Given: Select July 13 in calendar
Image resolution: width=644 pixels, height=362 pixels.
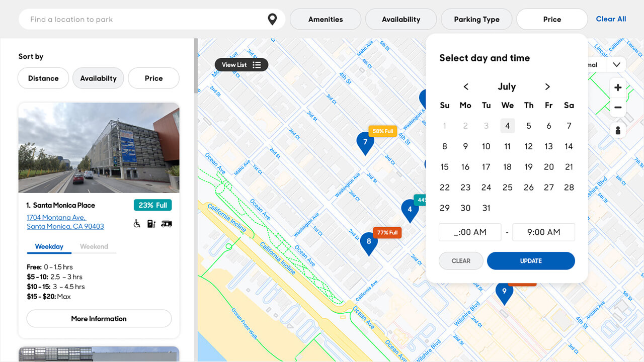Looking at the screenshot, I should coord(548,146).
